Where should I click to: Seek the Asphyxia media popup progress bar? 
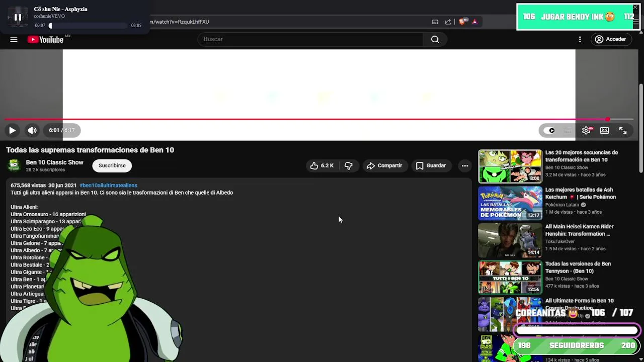(x=88, y=26)
